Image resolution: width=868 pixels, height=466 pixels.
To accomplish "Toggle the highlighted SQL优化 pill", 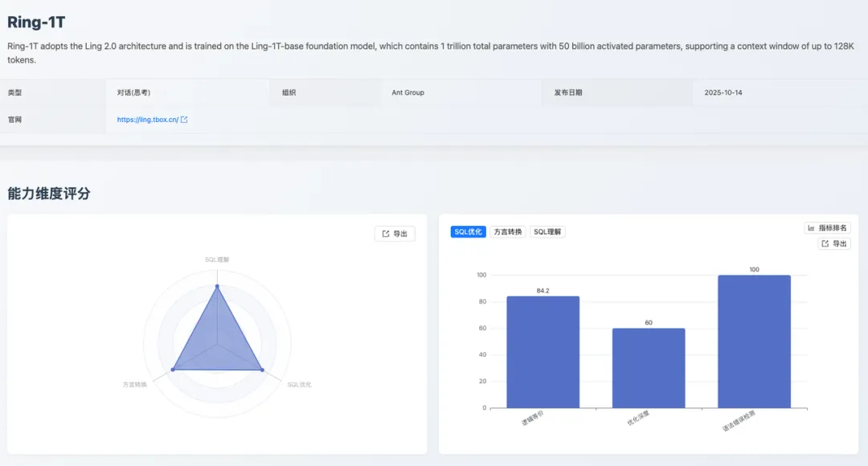I will (x=468, y=231).
